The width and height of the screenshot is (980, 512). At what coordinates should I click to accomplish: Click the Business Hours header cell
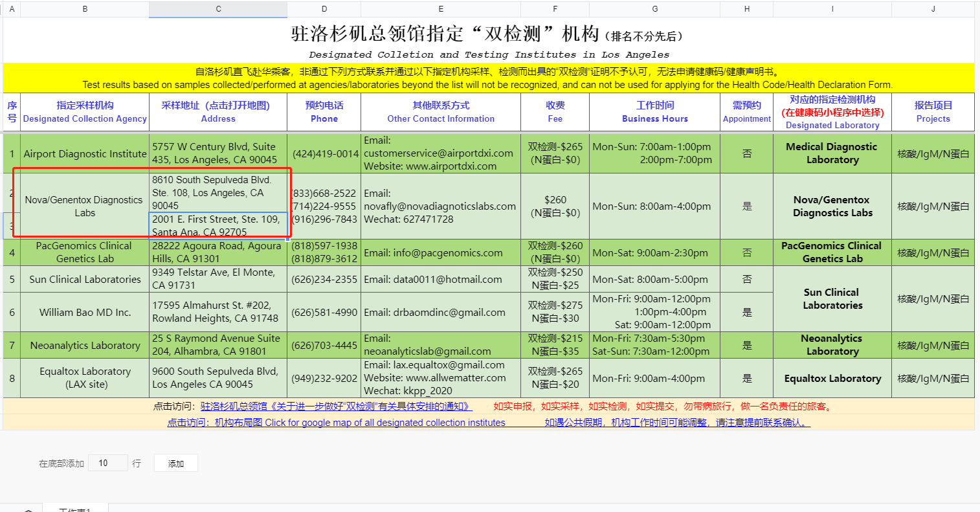tap(655, 112)
